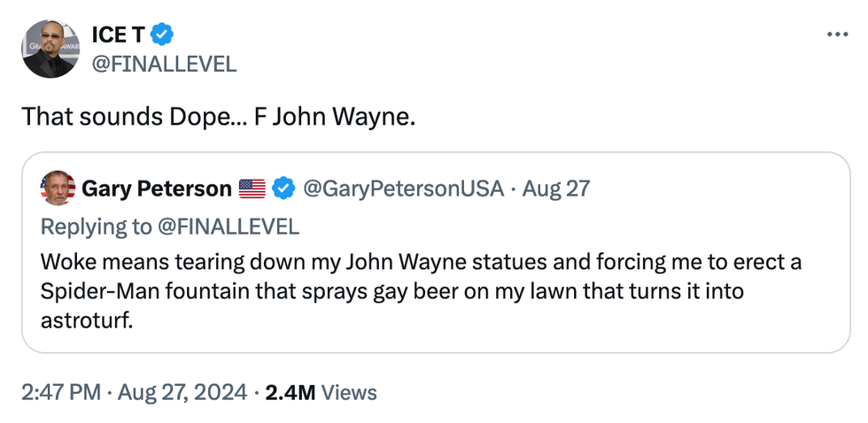Open ICE T's profile avatar

[51, 49]
